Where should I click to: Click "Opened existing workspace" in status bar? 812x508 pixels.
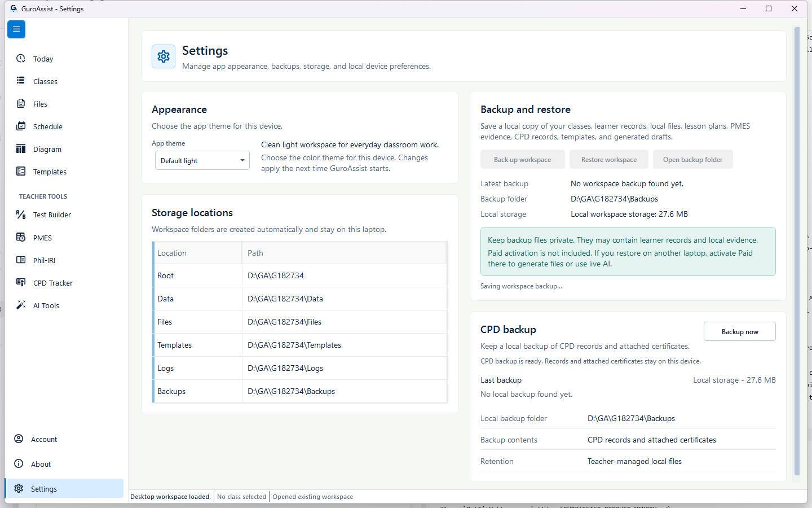pos(313,497)
